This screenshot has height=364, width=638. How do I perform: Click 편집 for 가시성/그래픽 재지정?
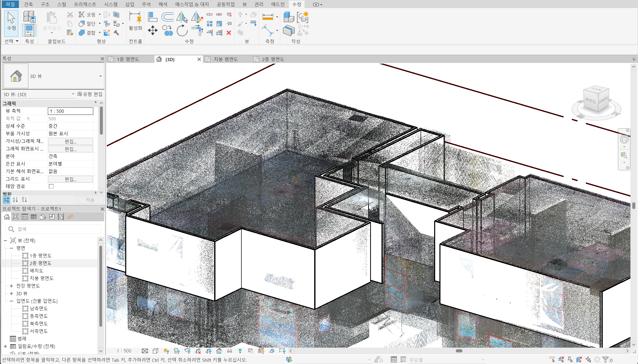[x=71, y=141]
